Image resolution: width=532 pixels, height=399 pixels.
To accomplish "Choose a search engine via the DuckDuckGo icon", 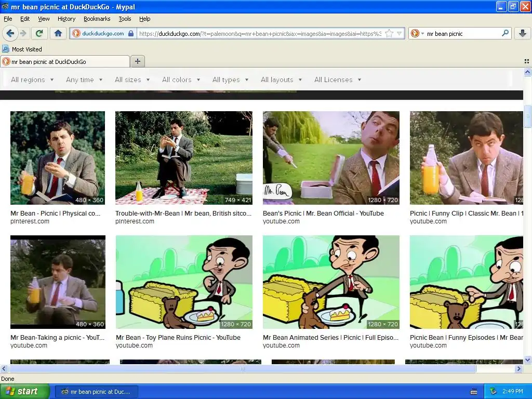I will (x=417, y=33).
